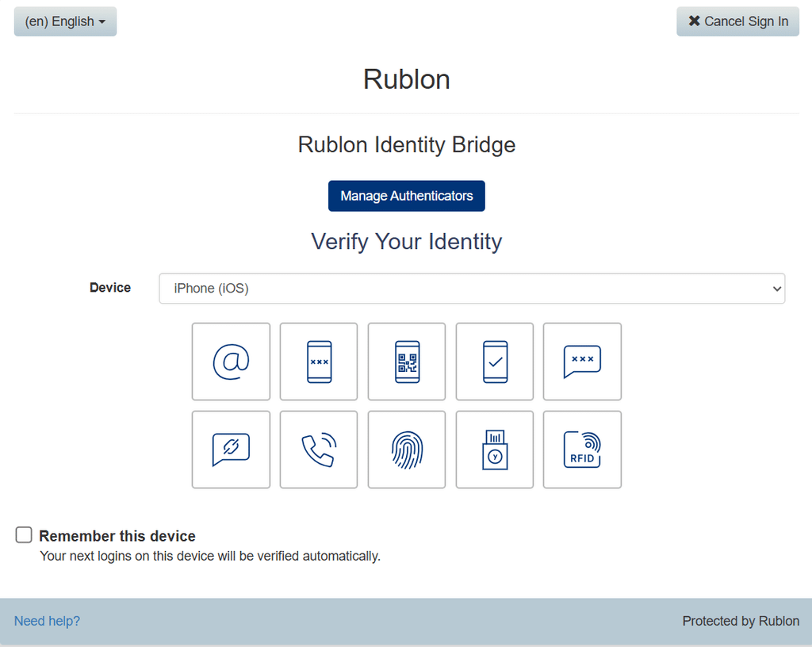The image size is (812, 647).
Task: Click the Protected by Rublon footer text
Action: 741,621
